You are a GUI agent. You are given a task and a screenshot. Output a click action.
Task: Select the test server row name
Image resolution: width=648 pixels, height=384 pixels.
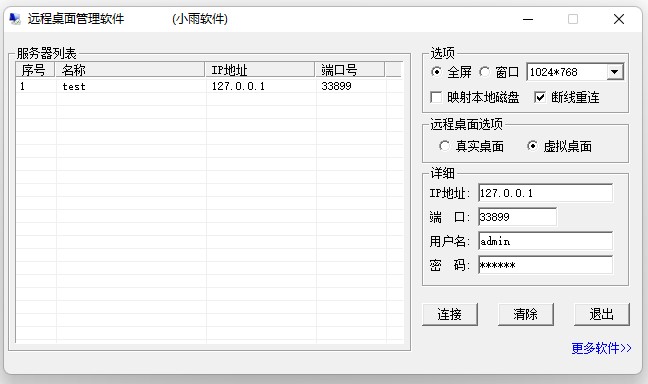[x=74, y=86]
